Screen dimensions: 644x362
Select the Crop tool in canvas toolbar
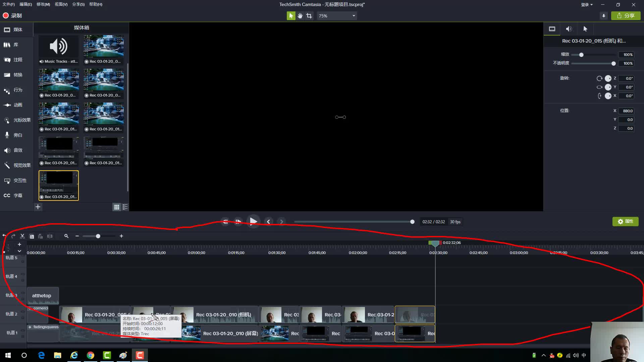tap(309, 16)
